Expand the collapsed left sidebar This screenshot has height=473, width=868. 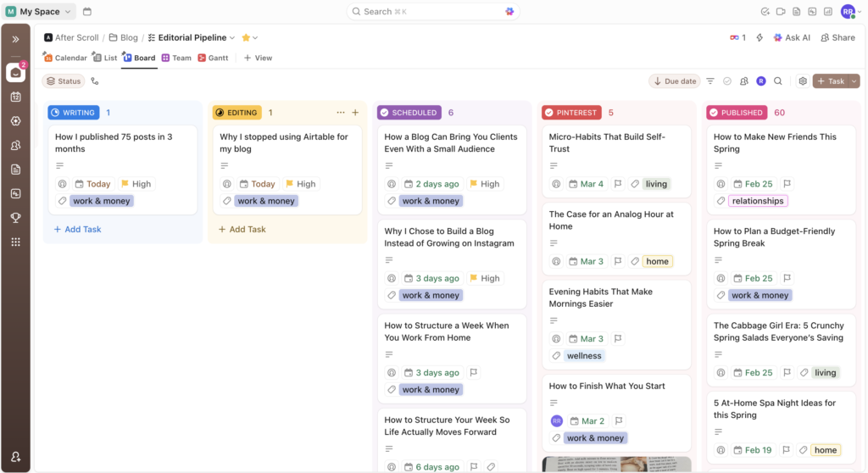tap(15, 39)
